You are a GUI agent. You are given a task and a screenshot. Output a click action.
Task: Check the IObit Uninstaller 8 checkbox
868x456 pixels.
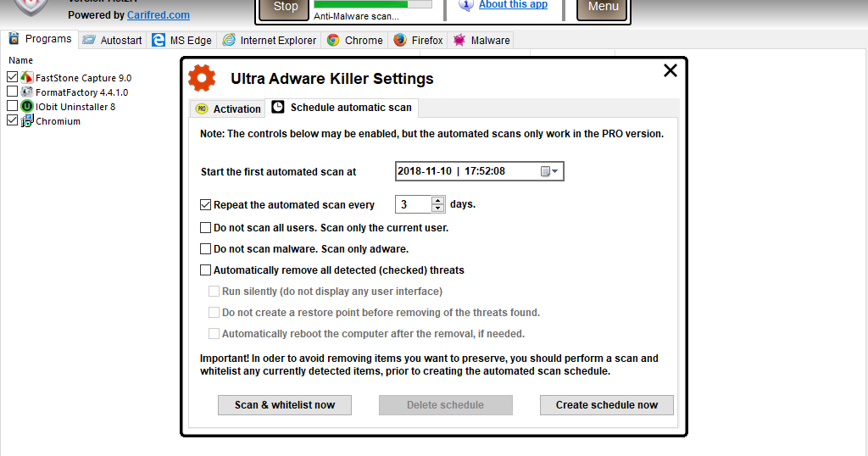click(x=12, y=105)
